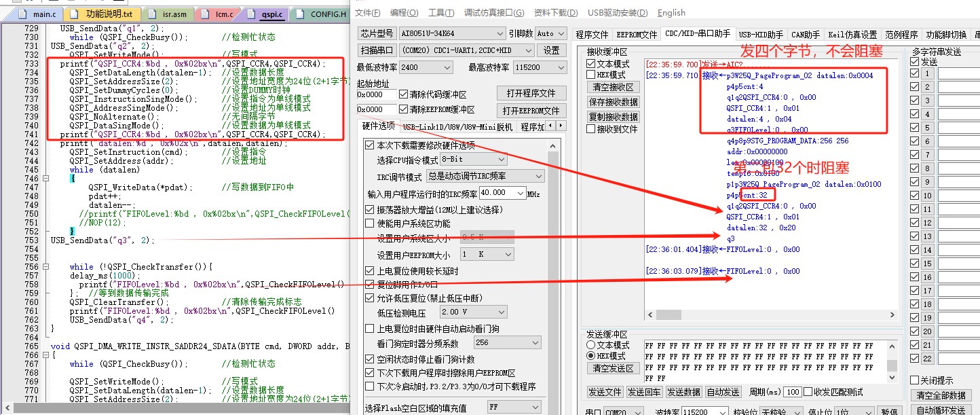Click the 设置 button
The height and width of the screenshot is (415, 980).
[552, 50]
